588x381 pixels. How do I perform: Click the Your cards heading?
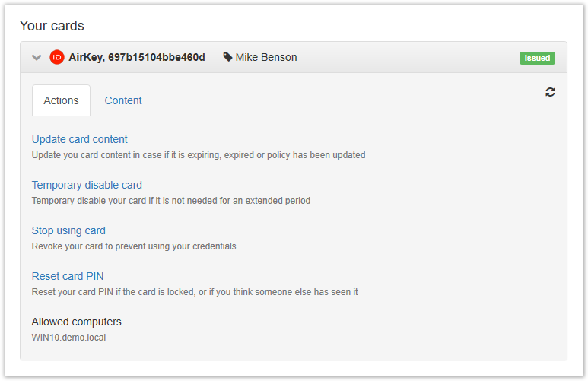52,26
